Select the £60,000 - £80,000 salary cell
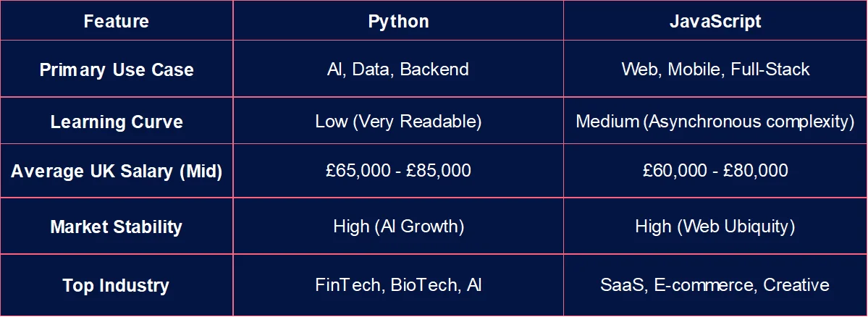This screenshot has height=317, width=868. 715,171
